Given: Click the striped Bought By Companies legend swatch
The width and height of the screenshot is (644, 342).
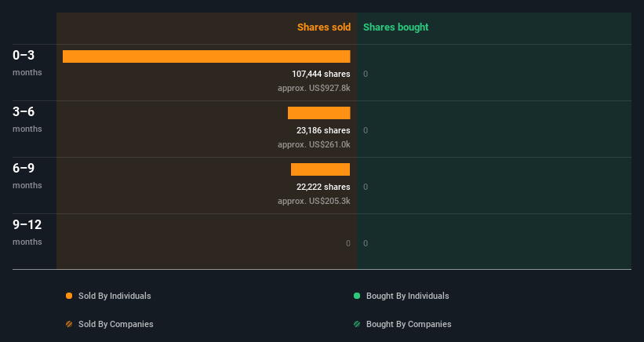Looking at the screenshot, I should [x=357, y=324].
